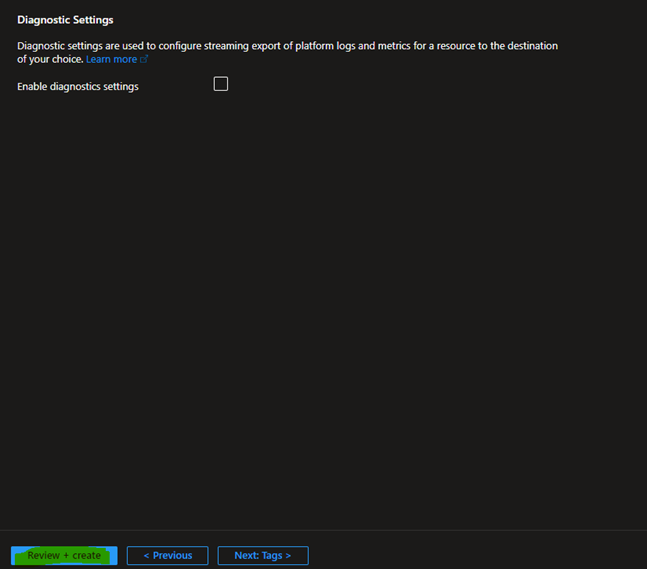Click the right angle bracket in Next: Tags
647x569 pixels.
pos(288,555)
